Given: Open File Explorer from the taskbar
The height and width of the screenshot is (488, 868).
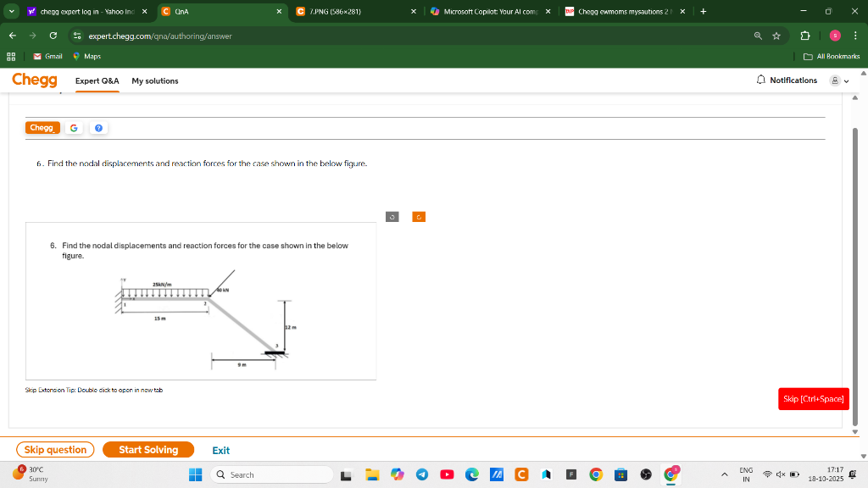Looking at the screenshot, I should pyautogui.click(x=372, y=474).
